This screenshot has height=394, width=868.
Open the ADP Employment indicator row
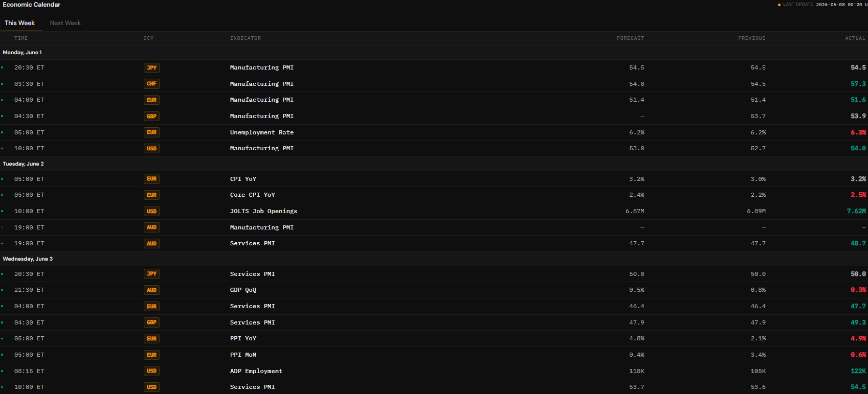click(434, 371)
